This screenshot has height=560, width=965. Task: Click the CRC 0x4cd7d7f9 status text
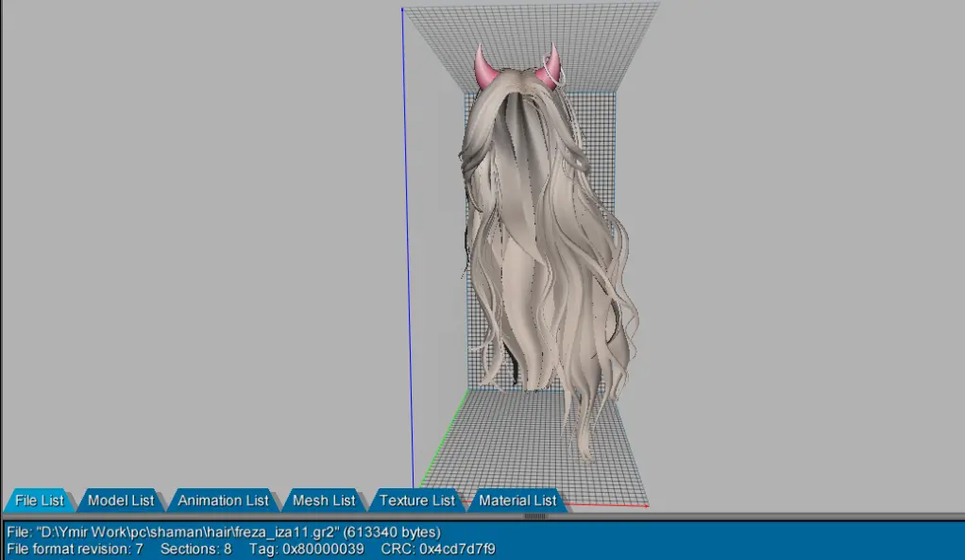click(438, 549)
